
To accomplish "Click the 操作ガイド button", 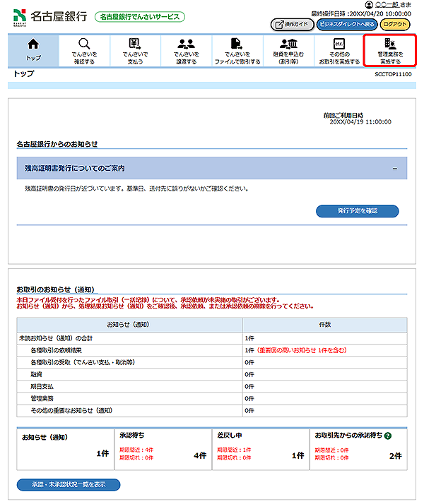I will [291, 24].
